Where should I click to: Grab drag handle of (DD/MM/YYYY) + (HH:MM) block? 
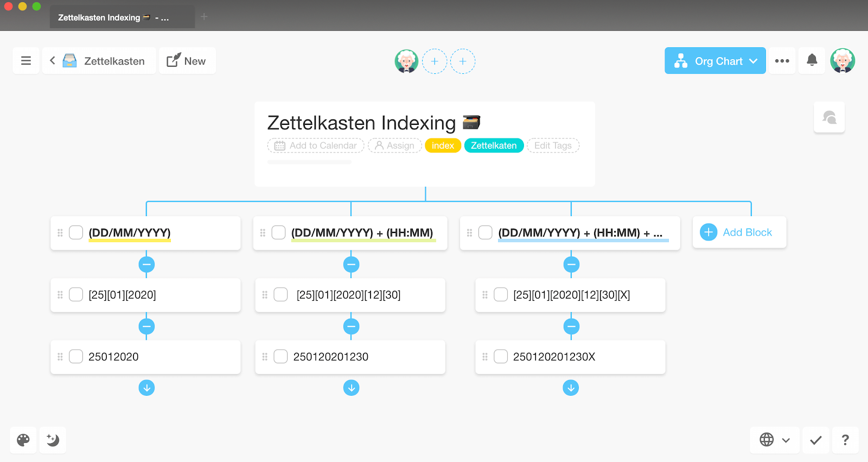point(263,232)
